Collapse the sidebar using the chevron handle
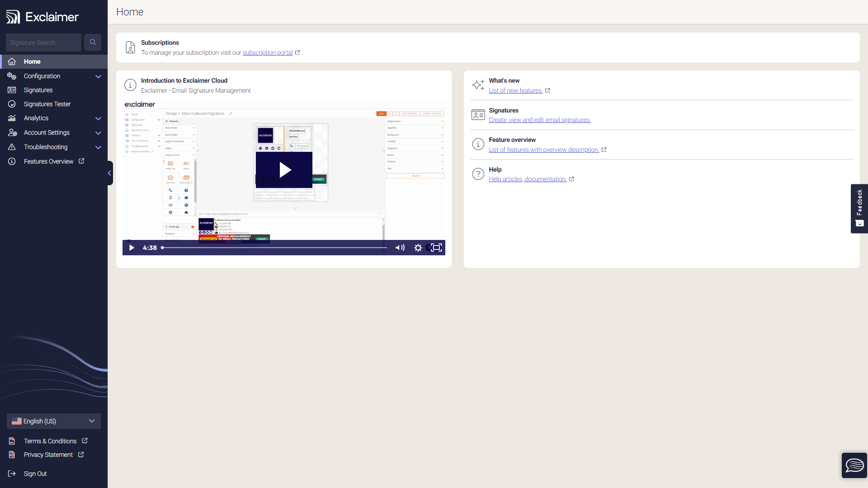 tap(109, 173)
